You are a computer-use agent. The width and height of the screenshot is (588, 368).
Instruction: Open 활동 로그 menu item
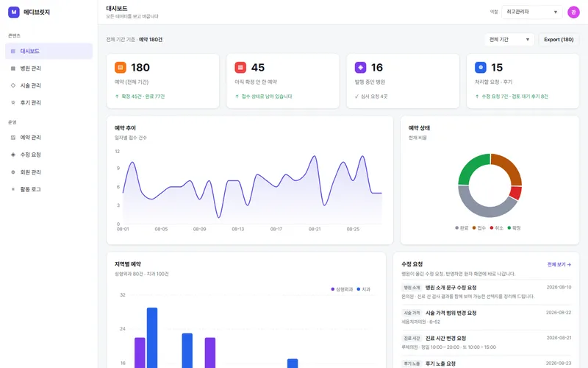[49, 189]
